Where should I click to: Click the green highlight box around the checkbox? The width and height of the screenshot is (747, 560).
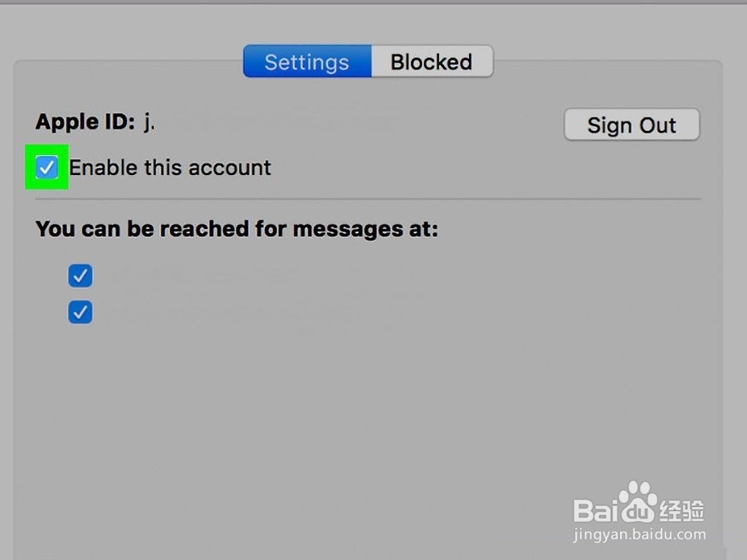tap(46, 167)
